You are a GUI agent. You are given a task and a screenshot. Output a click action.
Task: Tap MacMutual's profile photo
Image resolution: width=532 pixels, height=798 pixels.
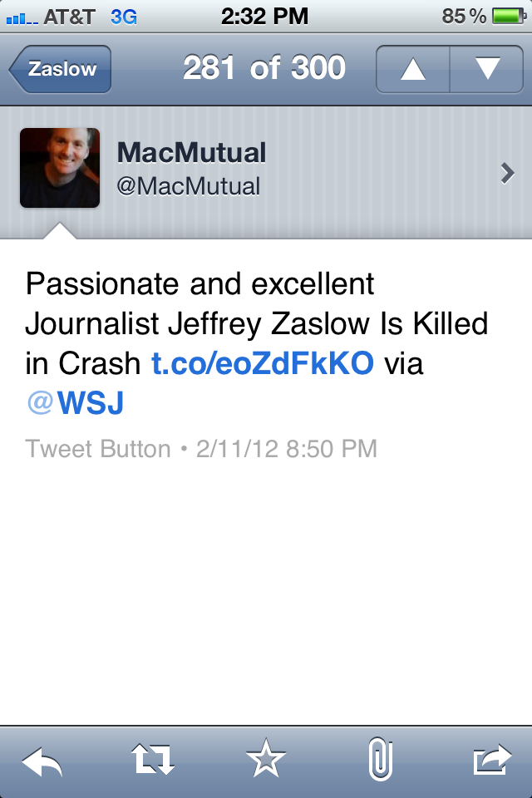coord(60,168)
